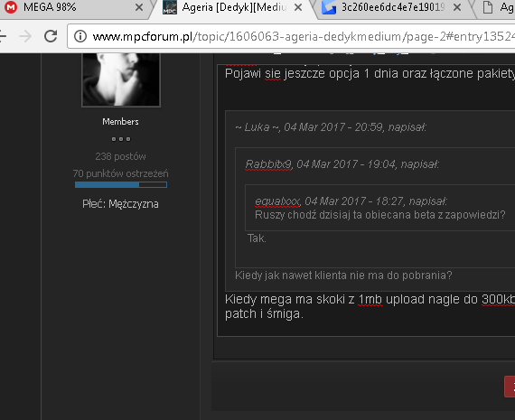515x420 pixels.
Task: Reload the current page
Action: 51,36
